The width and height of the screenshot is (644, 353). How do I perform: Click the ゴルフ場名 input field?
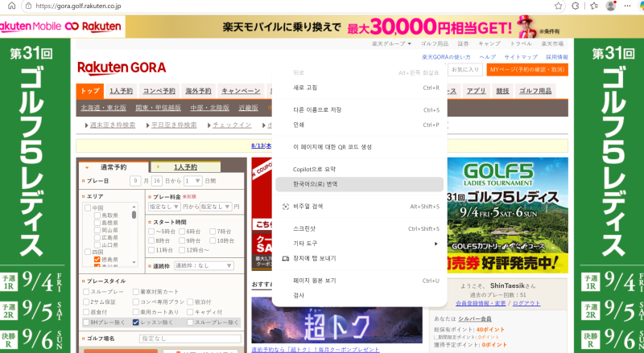(x=190, y=339)
